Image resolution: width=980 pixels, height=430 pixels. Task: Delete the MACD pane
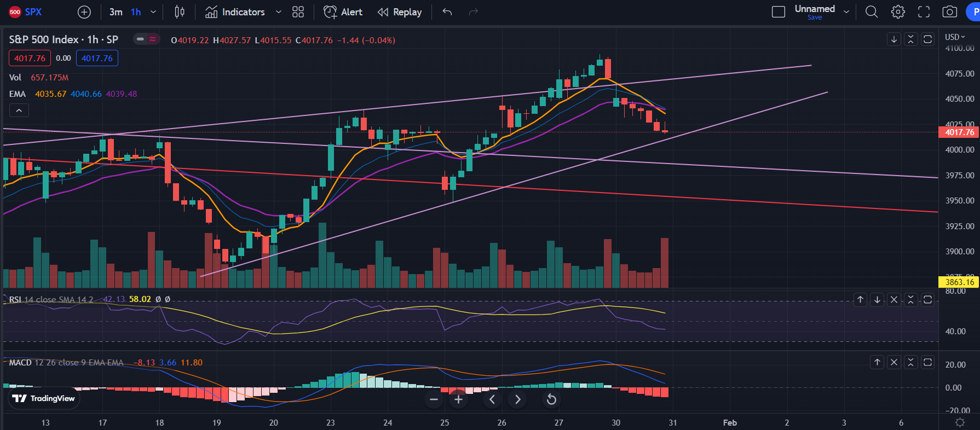point(894,362)
